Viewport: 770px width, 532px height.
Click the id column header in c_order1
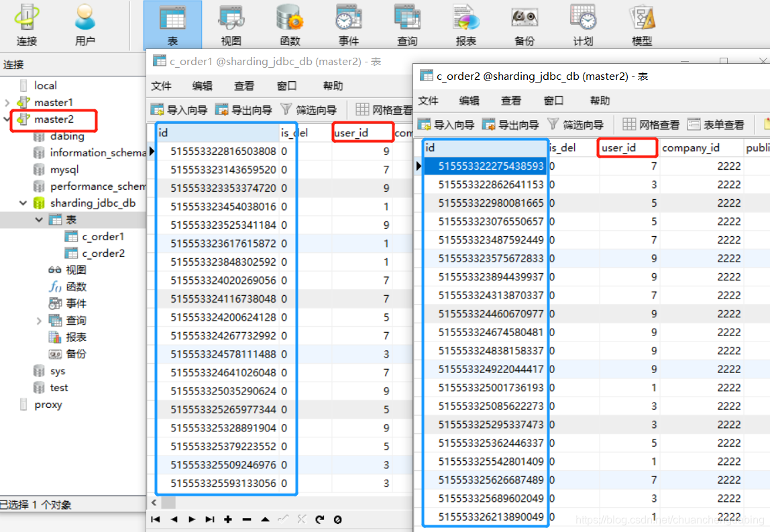(218, 133)
